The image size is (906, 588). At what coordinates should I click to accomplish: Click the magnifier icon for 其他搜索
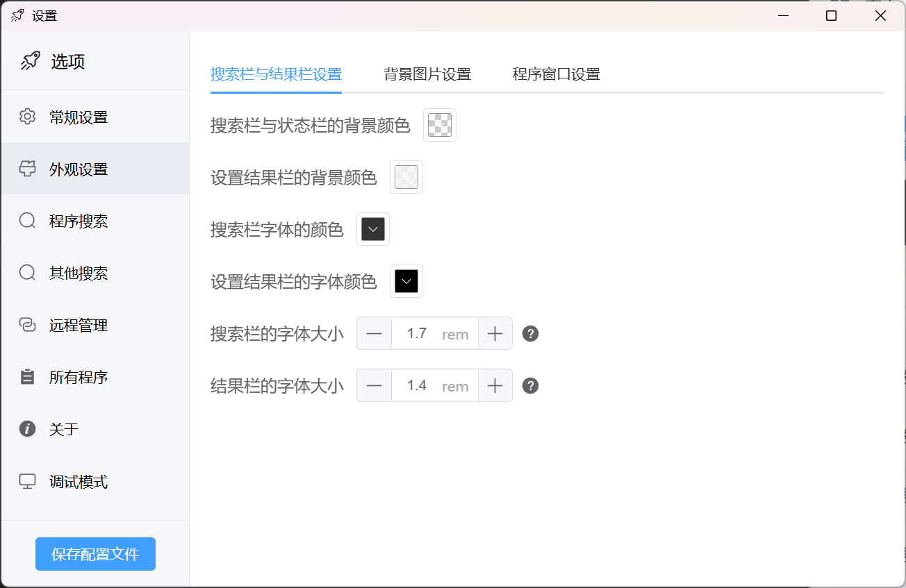click(27, 273)
